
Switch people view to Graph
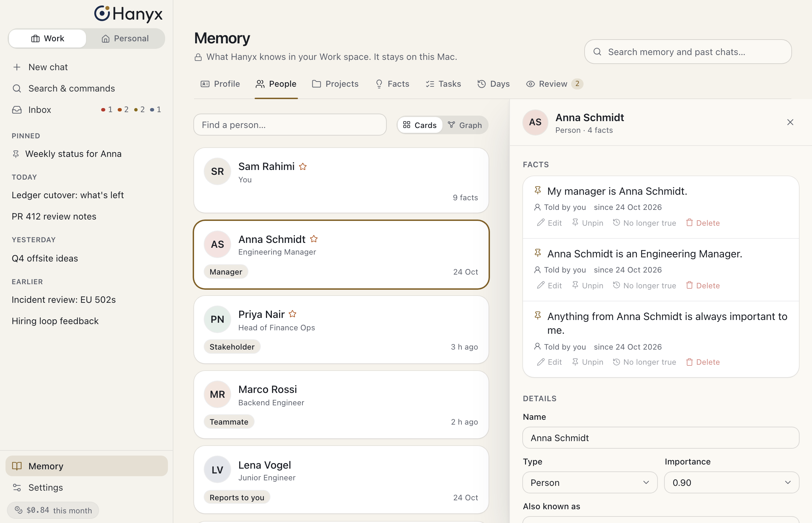coord(465,125)
